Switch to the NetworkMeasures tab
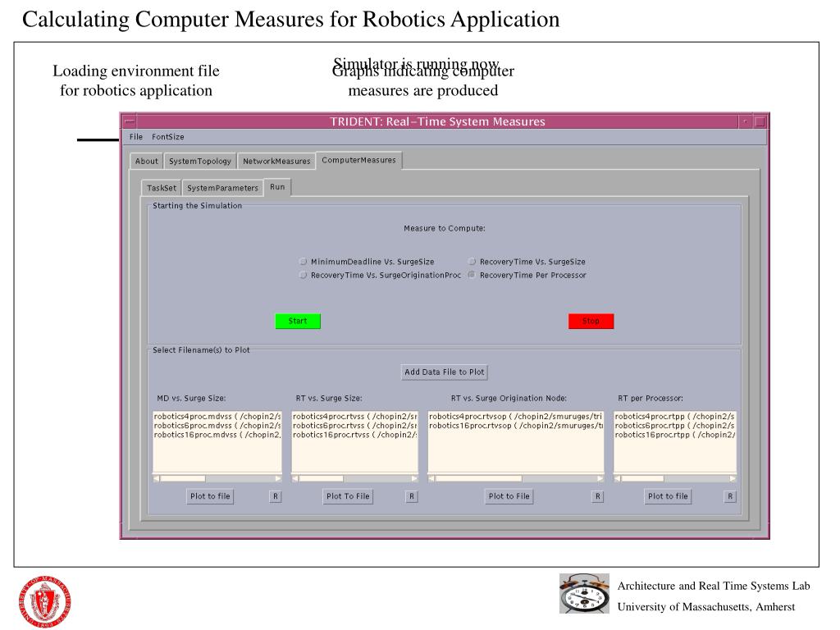The image size is (840, 630). click(276, 162)
